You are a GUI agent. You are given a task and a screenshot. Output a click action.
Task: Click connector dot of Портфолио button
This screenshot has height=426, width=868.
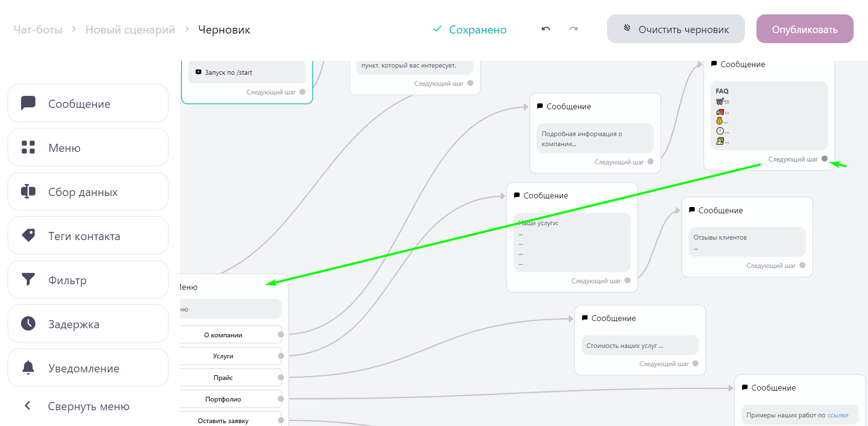click(281, 399)
